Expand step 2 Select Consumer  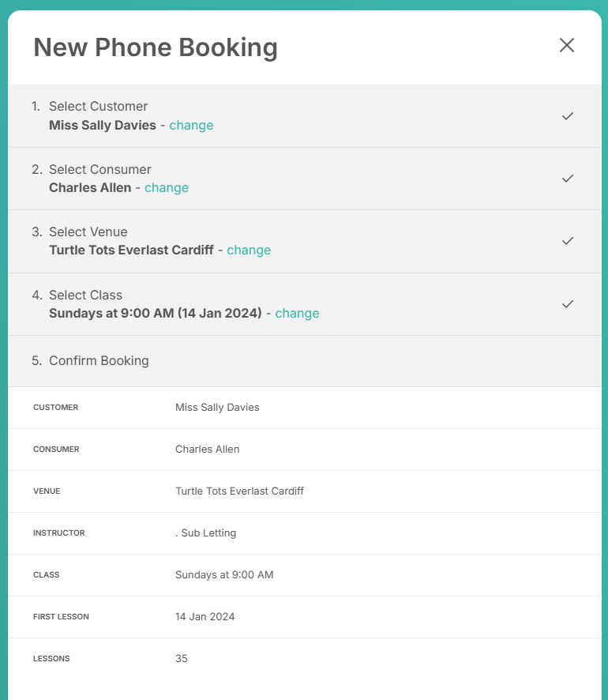(305, 179)
